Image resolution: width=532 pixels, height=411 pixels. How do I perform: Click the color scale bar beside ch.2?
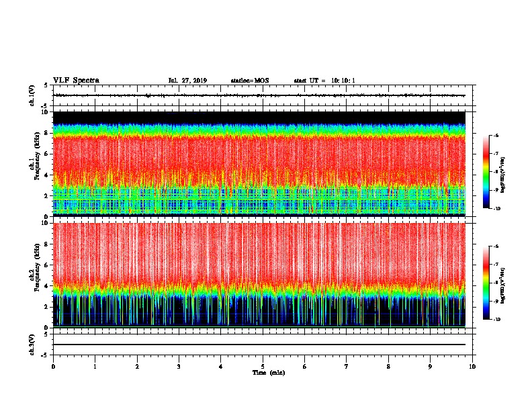click(x=486, y=283)
